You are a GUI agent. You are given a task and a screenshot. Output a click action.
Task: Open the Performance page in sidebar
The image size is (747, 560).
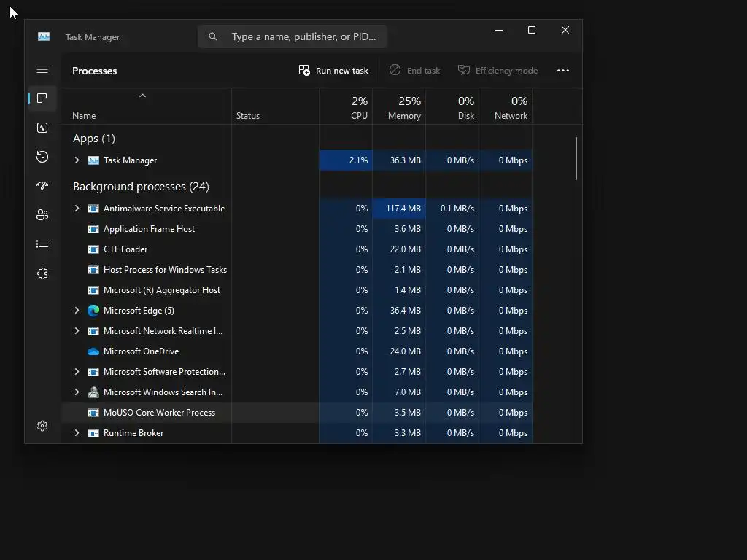coord(42,128)
